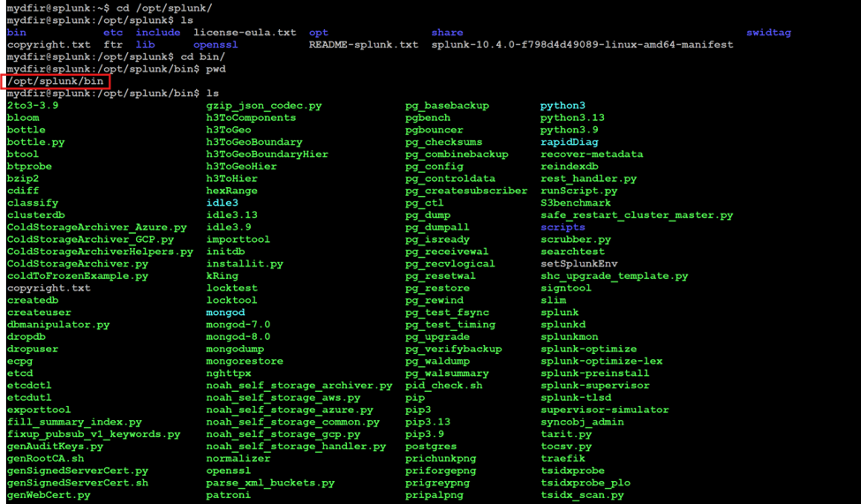Select 'shc_upgrade_template.py' file name
This screenshot has width=861, height=504.
tap(615, 276)
